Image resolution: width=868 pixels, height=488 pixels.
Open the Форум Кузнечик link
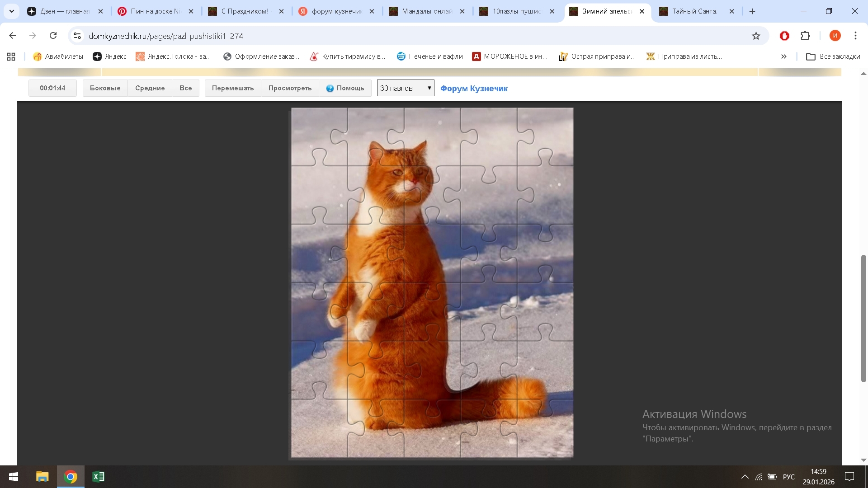474,89
